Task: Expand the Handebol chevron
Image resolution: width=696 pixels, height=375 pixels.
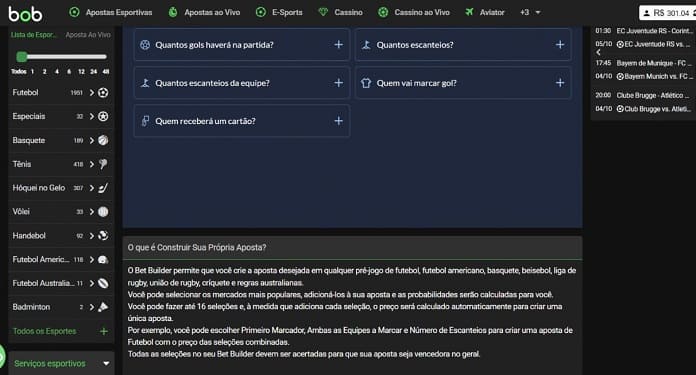Action: (x=91, y=236)
